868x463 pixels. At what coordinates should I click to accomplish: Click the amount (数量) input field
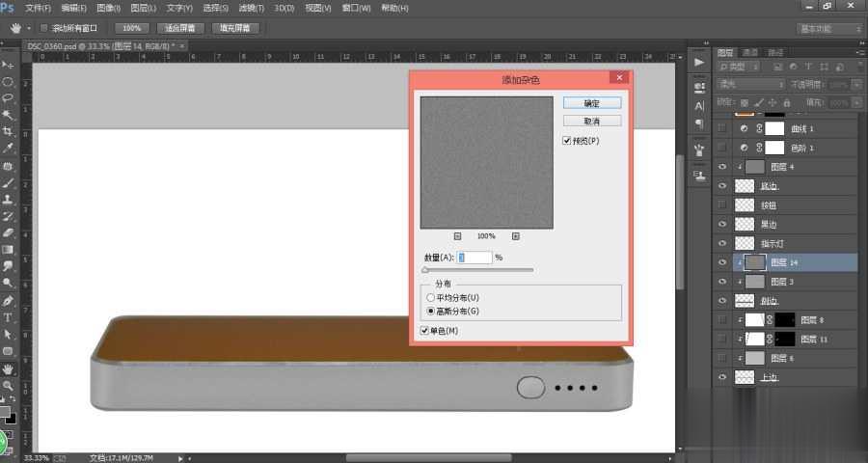pos(474,258)
